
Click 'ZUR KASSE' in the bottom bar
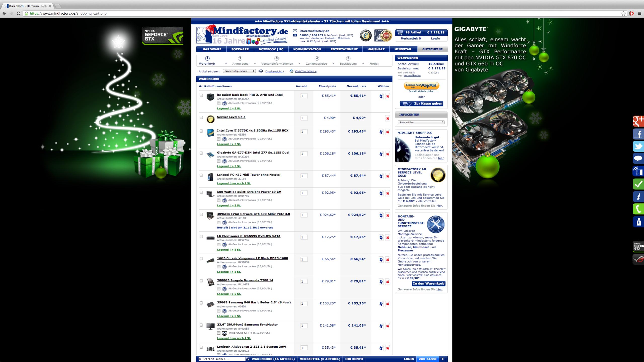click(x=428, y=359)
